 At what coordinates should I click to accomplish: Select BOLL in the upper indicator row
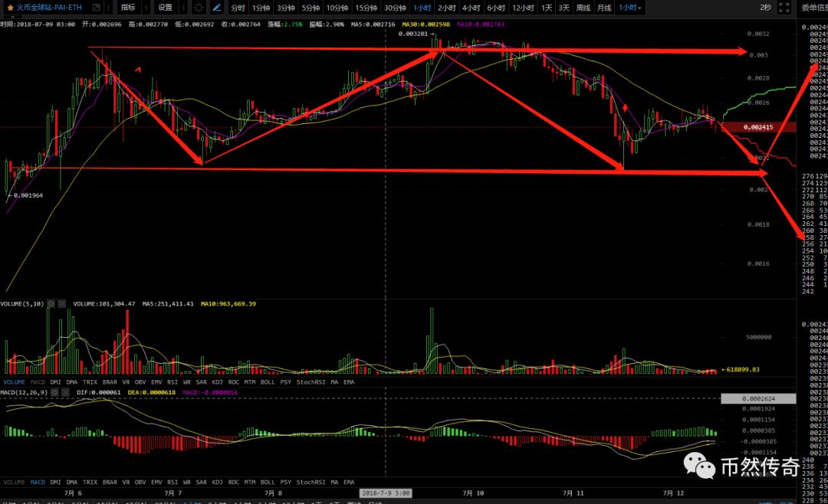pos(268,382)
